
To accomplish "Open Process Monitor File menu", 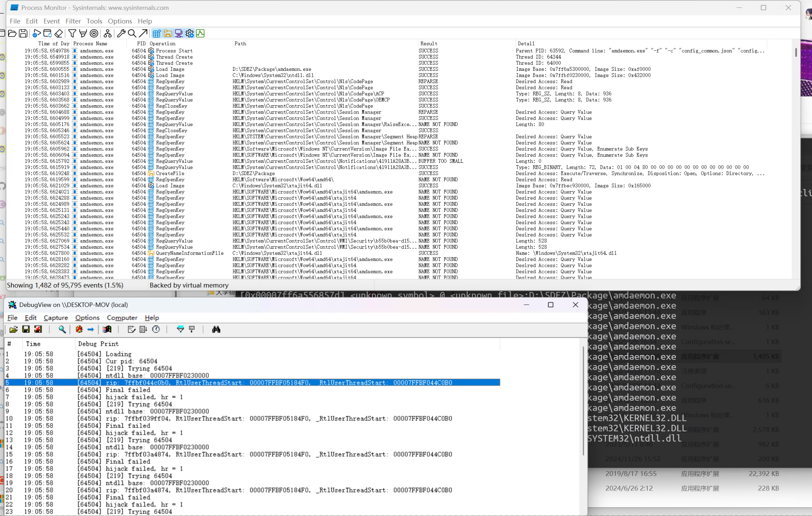I will pos(15,21).
